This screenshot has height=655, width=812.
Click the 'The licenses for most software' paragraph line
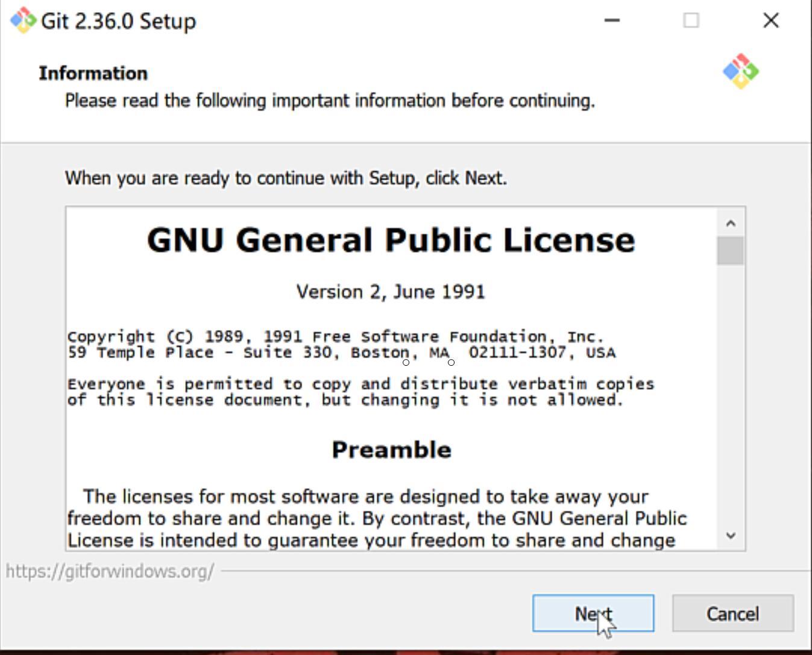tap(365, 497)
